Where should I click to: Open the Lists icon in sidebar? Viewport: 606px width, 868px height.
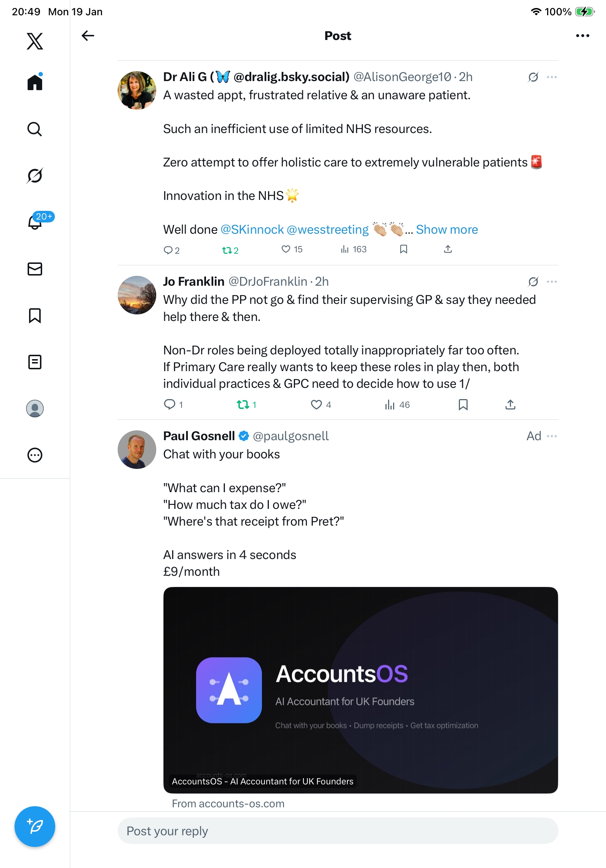[35, 362]
